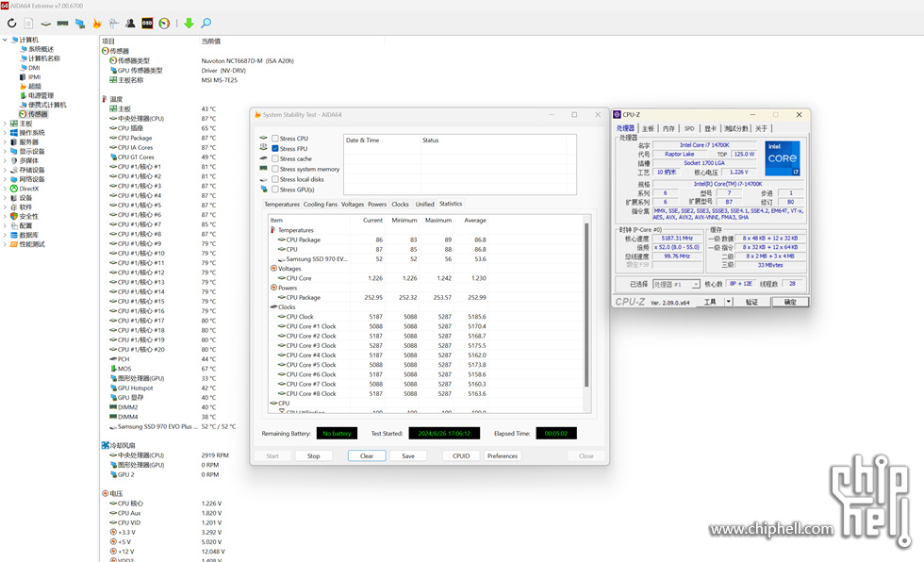Switch to the Powers tab
Screen dimensions: 924x562
coord(377,204)
